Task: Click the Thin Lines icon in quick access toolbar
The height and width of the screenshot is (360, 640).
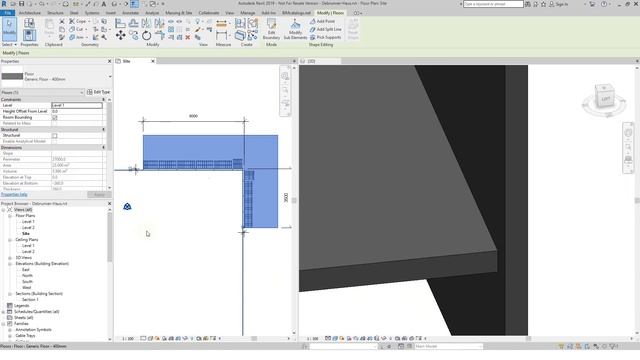Action: coord(134,4)
